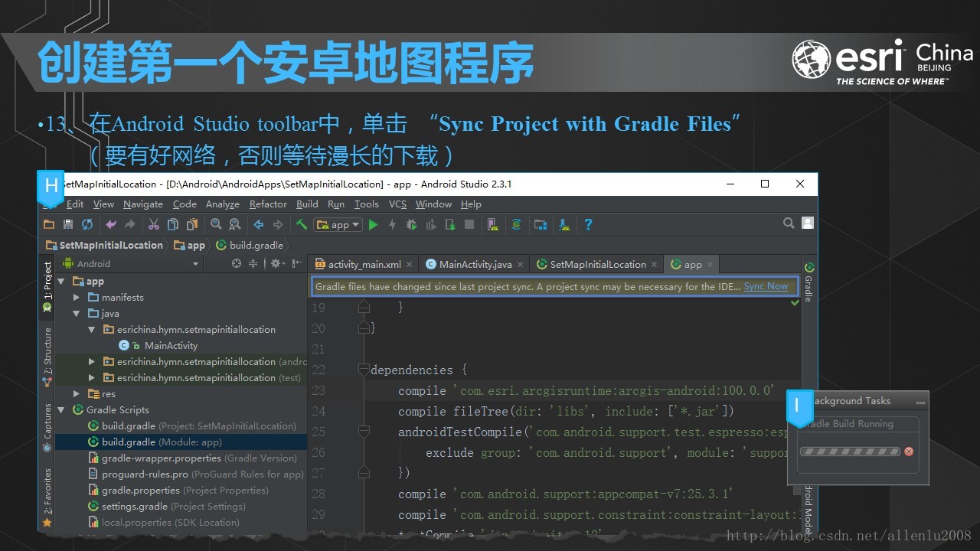980x551 pixels.
Task: Click Attach Debugger to Android Process icon
Action: [x=450, y=224]
